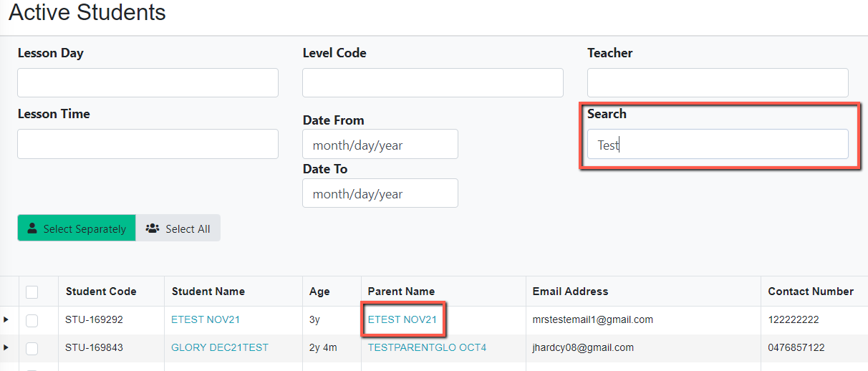Tick the header select-all checkbox
Image resolution: width=868 pixels, height=371 pixels.
tap(32, 291)
